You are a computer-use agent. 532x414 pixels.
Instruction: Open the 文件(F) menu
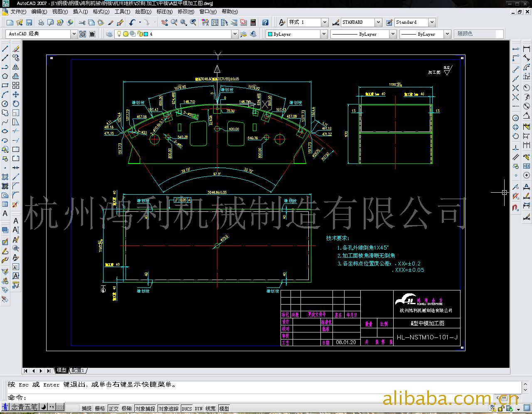(x=18, y=12)
